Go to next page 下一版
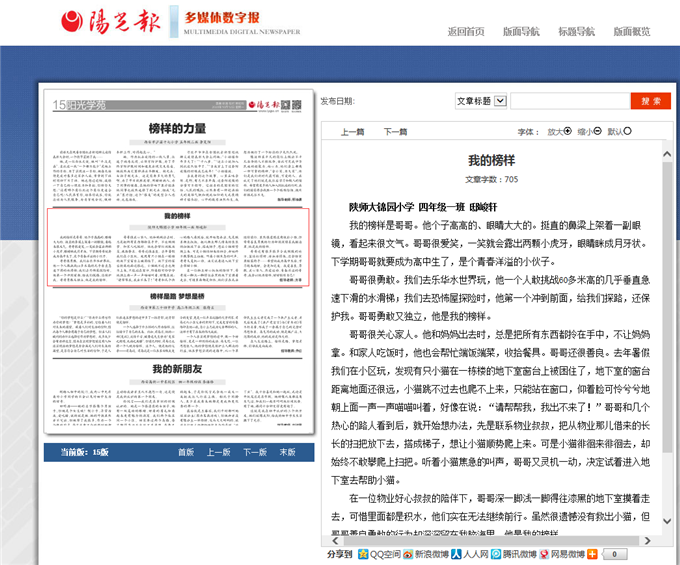 tap(255, 452)
